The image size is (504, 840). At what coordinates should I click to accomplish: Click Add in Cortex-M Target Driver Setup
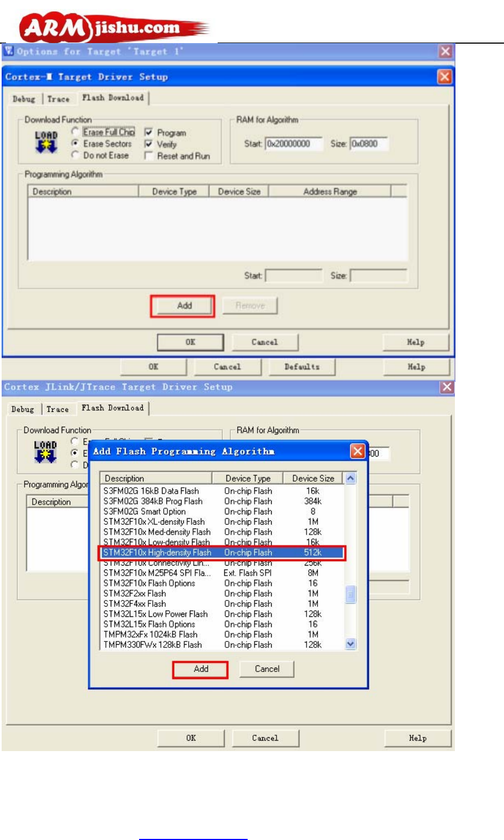[184, 305]
